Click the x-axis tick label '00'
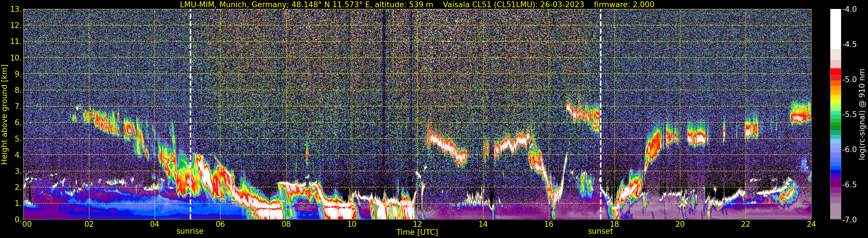The width and height of the screenshot is (868, 238). [x=27, y=224]
